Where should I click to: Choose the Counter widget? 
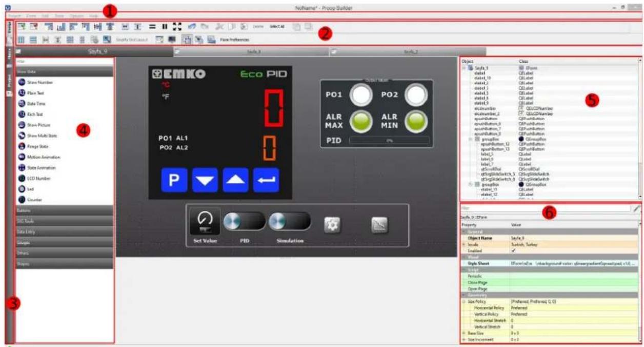30,200
